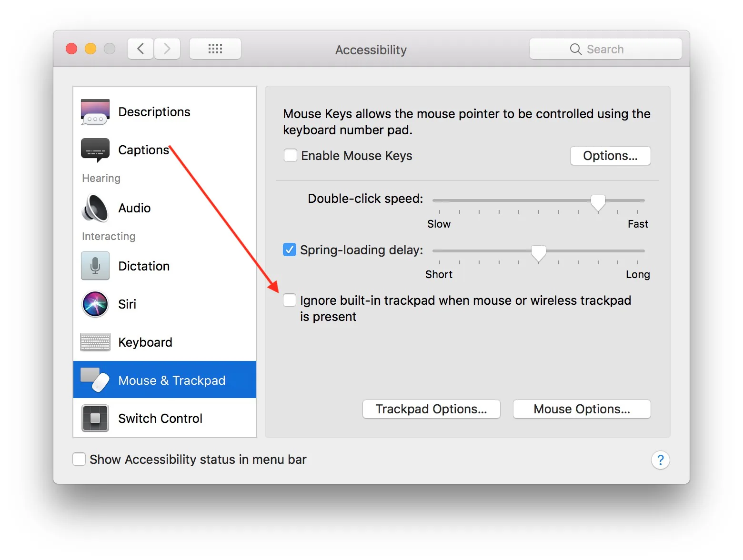Focus the Search field
This screenshot has height=560, width=743.
605,49
